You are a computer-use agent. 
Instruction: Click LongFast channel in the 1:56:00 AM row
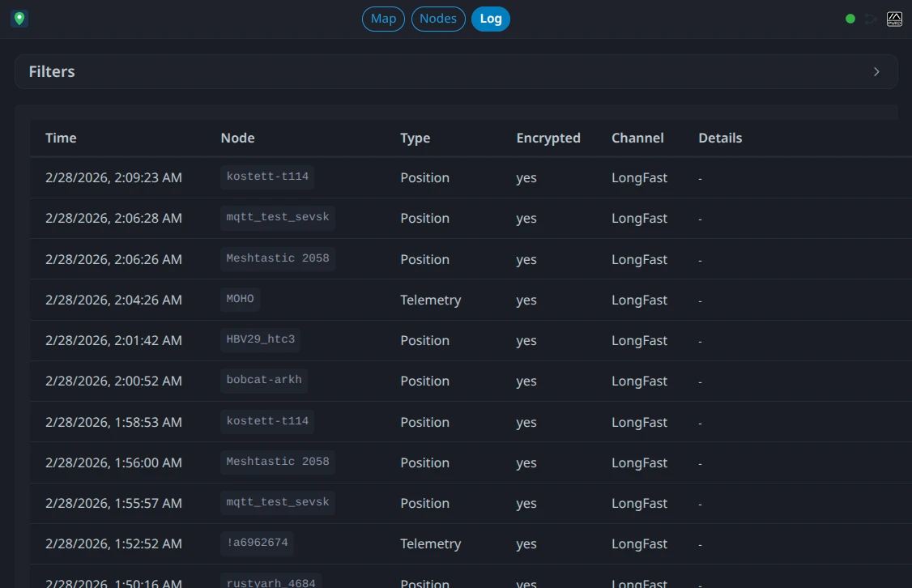(x=638, y=463)
